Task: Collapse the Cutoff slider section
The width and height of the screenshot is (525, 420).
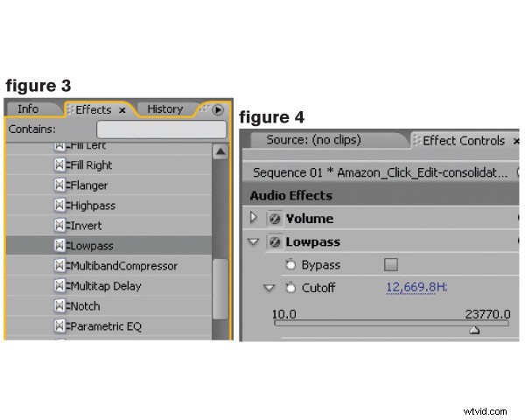Action: 269,288
